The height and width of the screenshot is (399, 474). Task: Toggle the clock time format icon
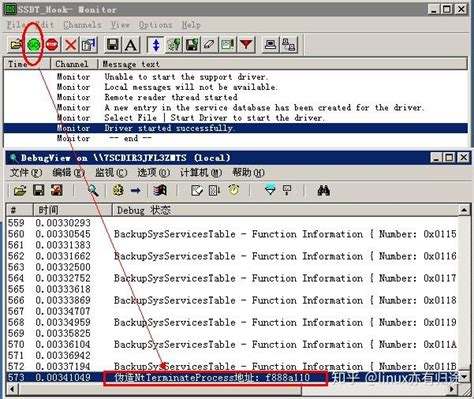[234, 191]
